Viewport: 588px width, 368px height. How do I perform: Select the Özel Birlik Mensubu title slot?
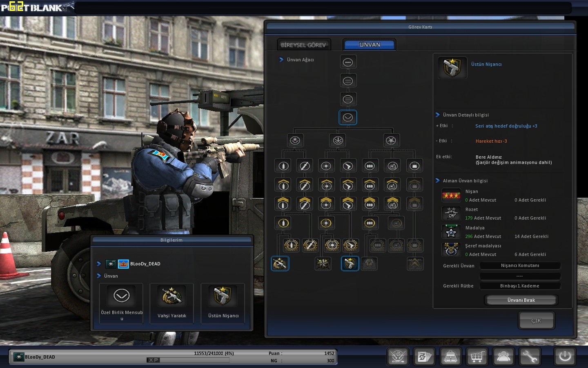coord(121,303)
